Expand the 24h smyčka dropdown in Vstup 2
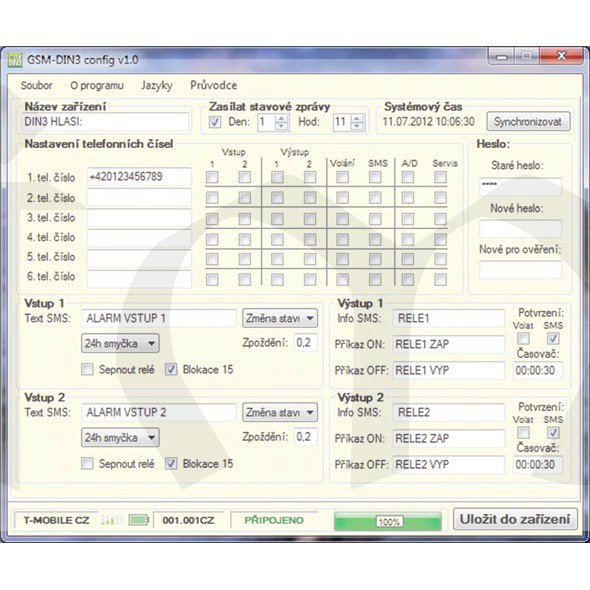 pos(120,437)
